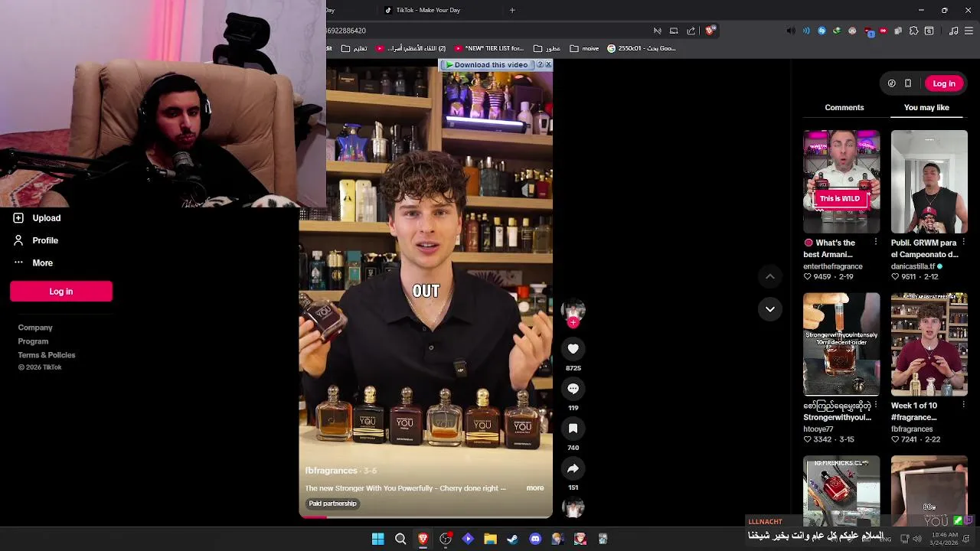Click the Paid partnership label
Viewport: 980px width, 551px height.
[x=332, y=504]
